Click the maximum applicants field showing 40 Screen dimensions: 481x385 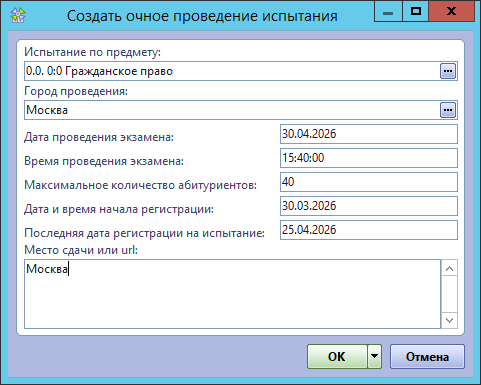click(x=369, y=182)
